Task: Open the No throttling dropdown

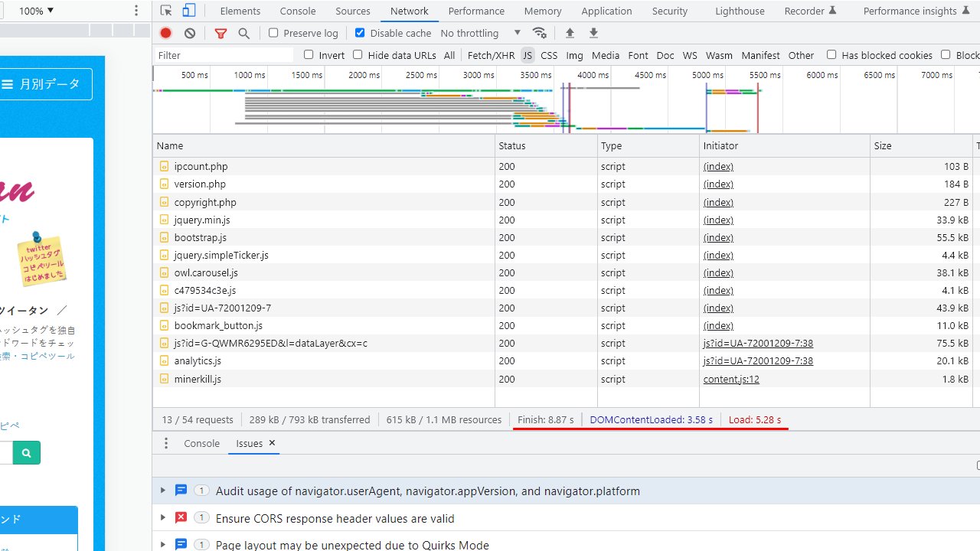Action: 481,33
